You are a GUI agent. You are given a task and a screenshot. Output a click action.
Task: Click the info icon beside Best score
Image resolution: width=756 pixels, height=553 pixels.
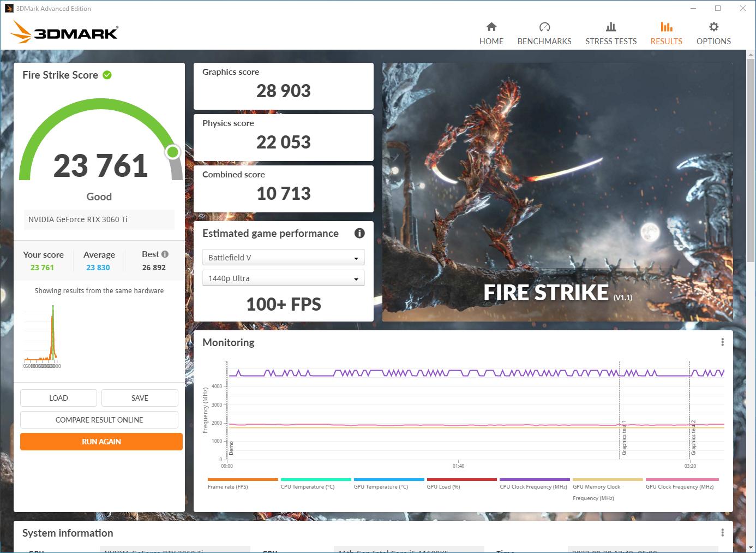click(165, 254)
